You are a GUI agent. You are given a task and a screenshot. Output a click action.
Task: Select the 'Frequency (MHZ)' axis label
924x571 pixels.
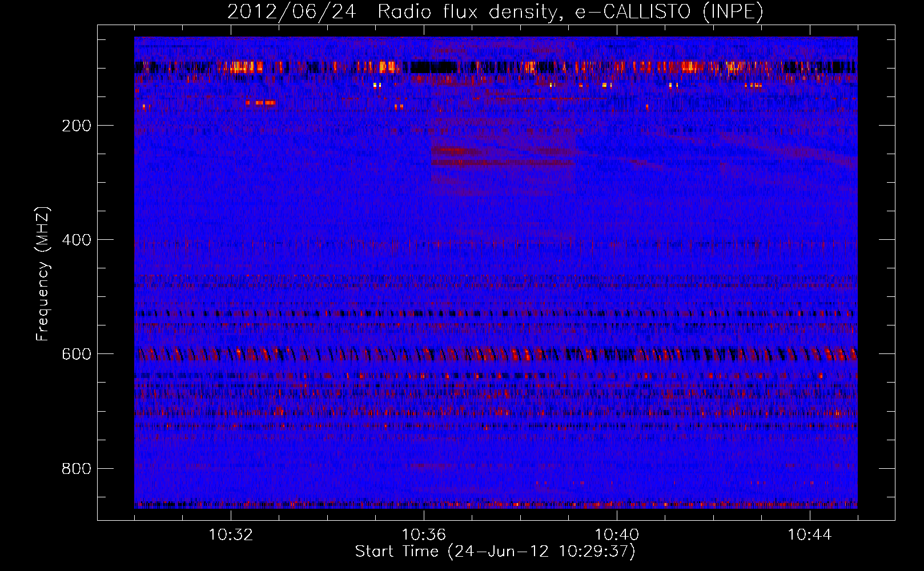click(x=43, y=274)
